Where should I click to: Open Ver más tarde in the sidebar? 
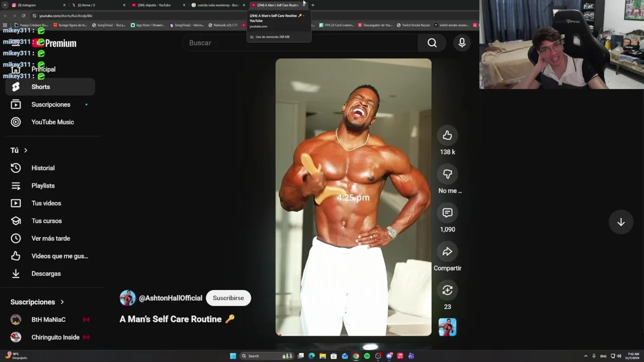tap(50, 238)
